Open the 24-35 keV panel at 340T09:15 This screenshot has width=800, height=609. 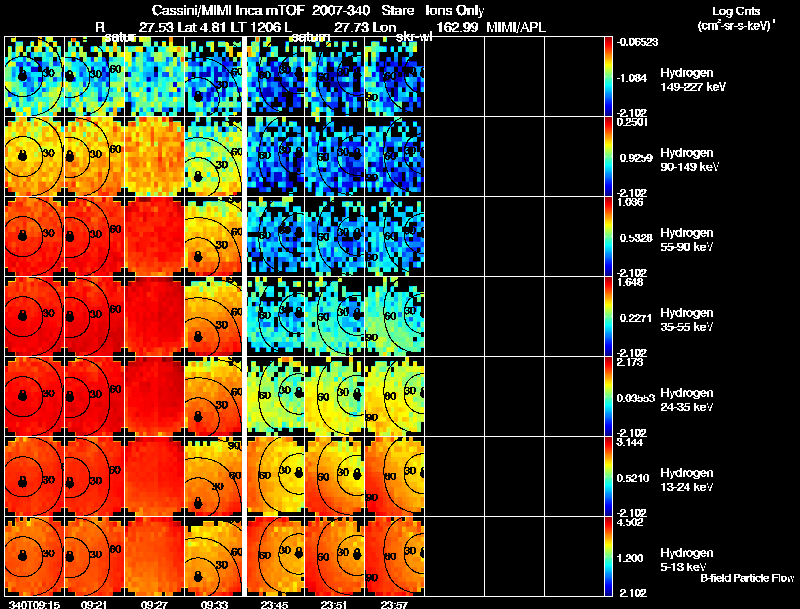point(35,396)
